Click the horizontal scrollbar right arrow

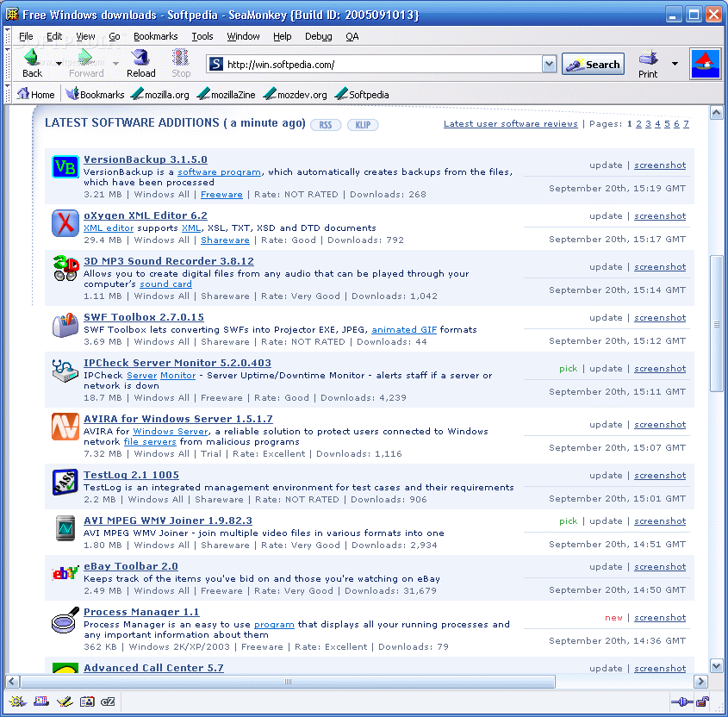[x=700, y=682]
